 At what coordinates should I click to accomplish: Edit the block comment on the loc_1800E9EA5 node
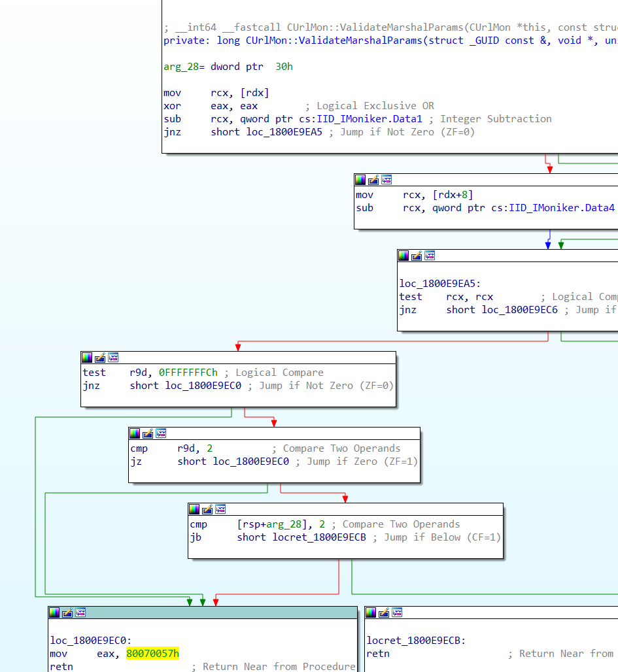[x=417, y=256]
